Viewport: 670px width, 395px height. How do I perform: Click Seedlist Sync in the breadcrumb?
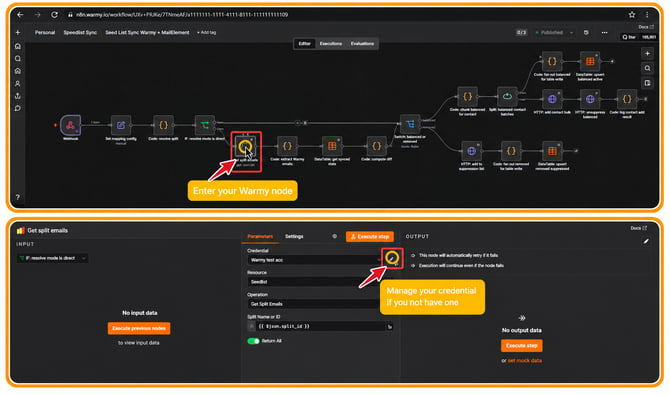coord(80,32)
